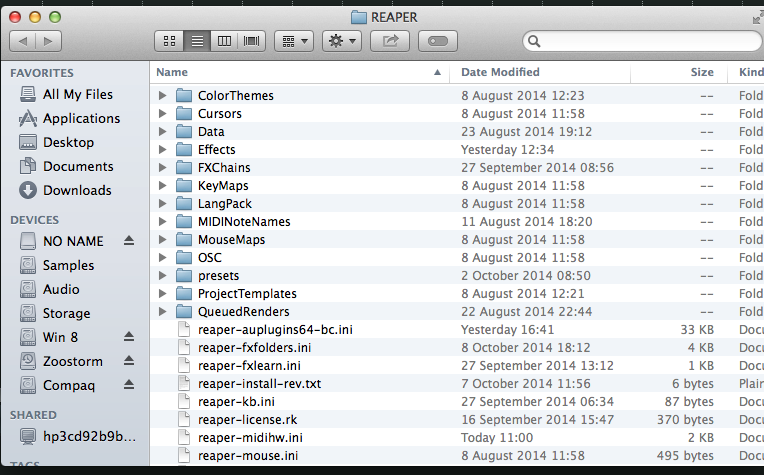Select the Zoostorm drive

pyautogui.click(x=61, y=361)
